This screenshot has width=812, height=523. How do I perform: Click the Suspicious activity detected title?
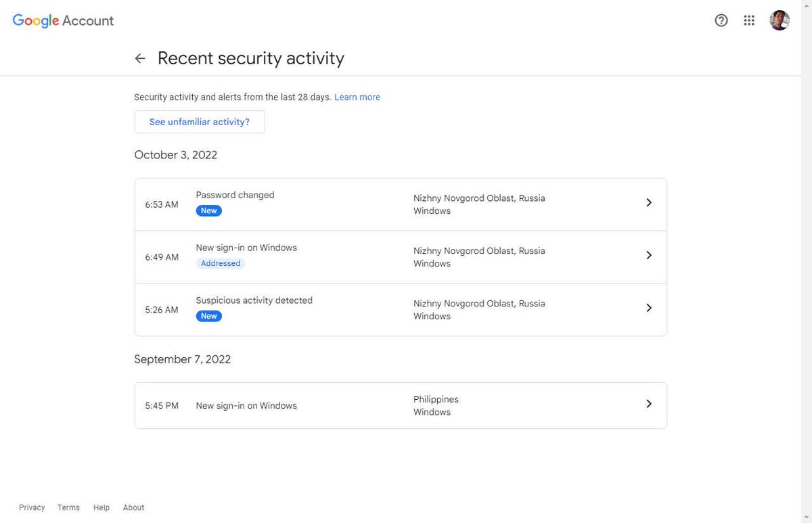pos(254,300)
